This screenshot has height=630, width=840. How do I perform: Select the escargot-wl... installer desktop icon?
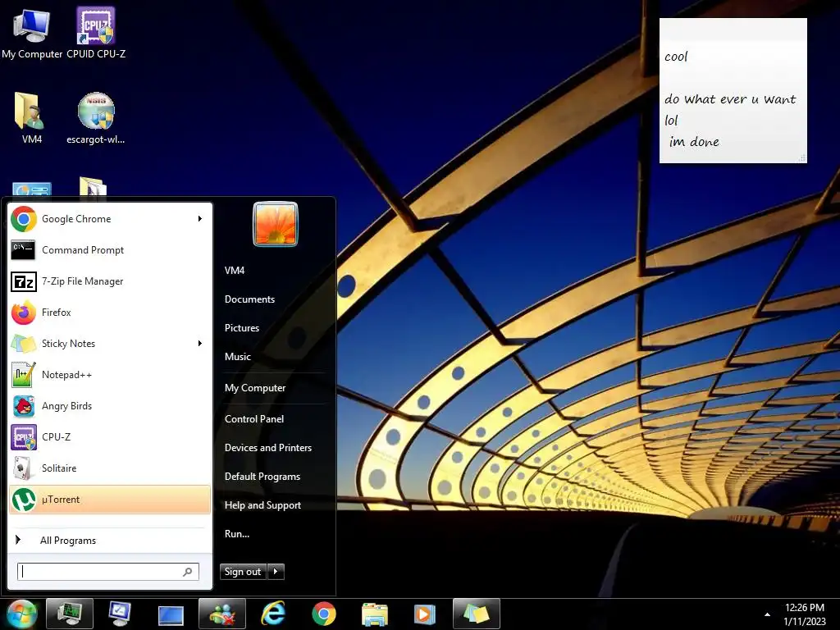tap(96, 118)
